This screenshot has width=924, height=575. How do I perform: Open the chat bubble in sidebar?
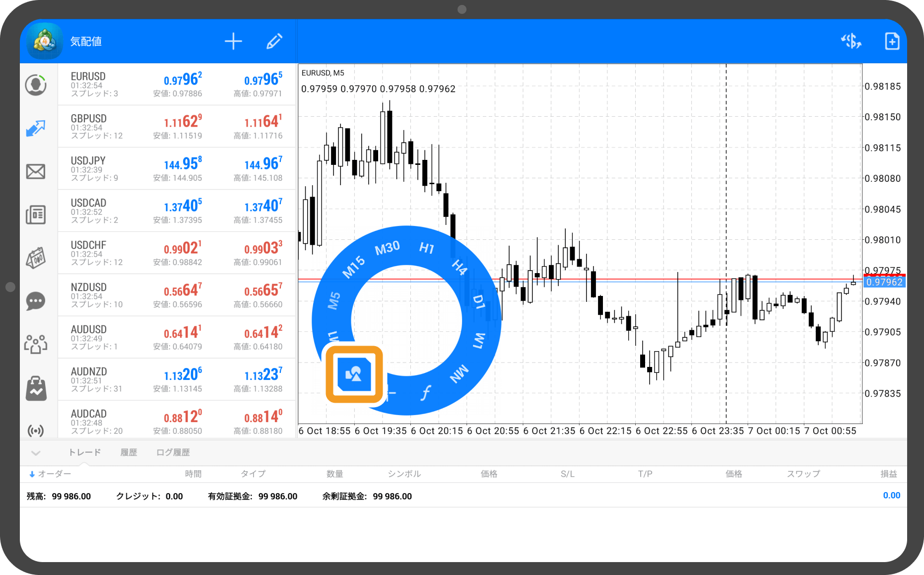(36, 301)
